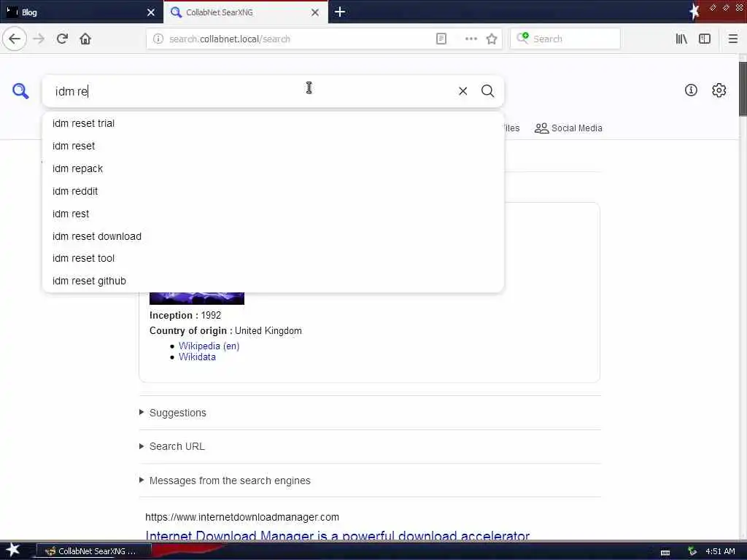Submit search with magnifier button
This screenshot has height=560, width=747.
[x=487, y=91]
